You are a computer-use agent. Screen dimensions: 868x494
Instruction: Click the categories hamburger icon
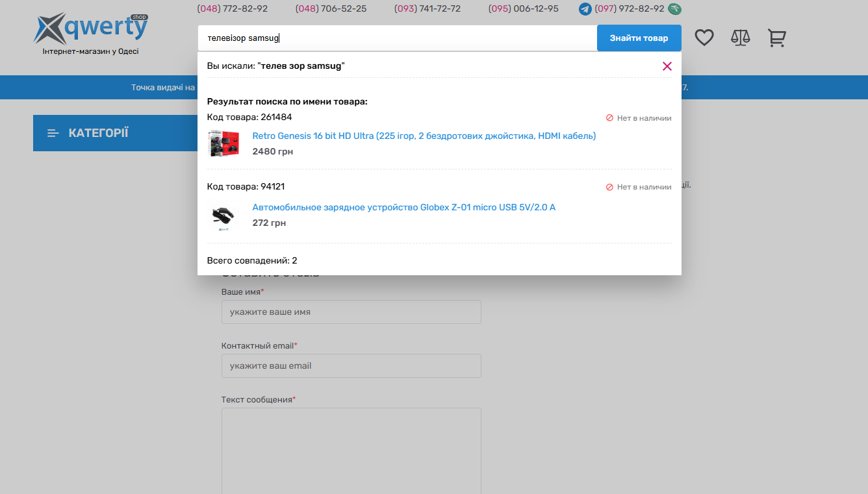point(53,133)
